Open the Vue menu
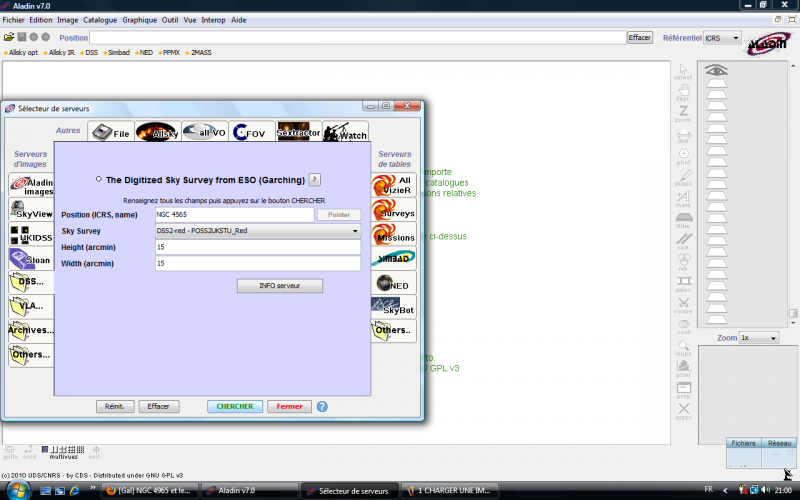800x500 pixels. (x=190, y=20)
